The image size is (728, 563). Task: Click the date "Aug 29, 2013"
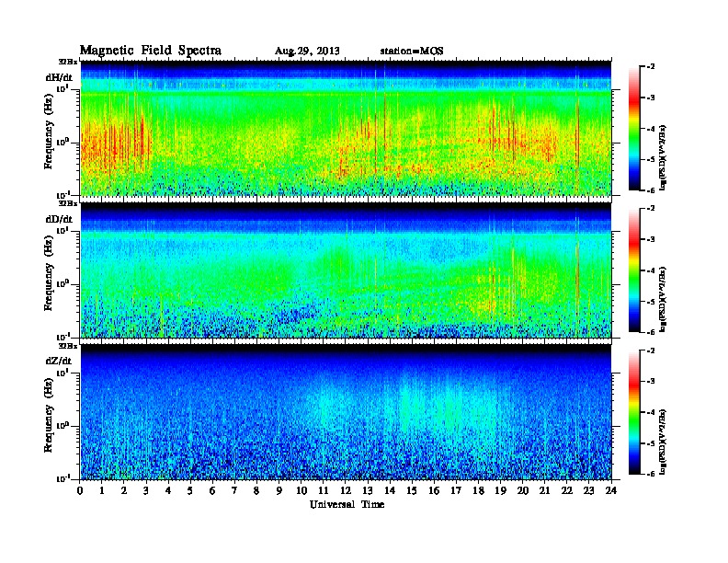[x=307, y=52]
